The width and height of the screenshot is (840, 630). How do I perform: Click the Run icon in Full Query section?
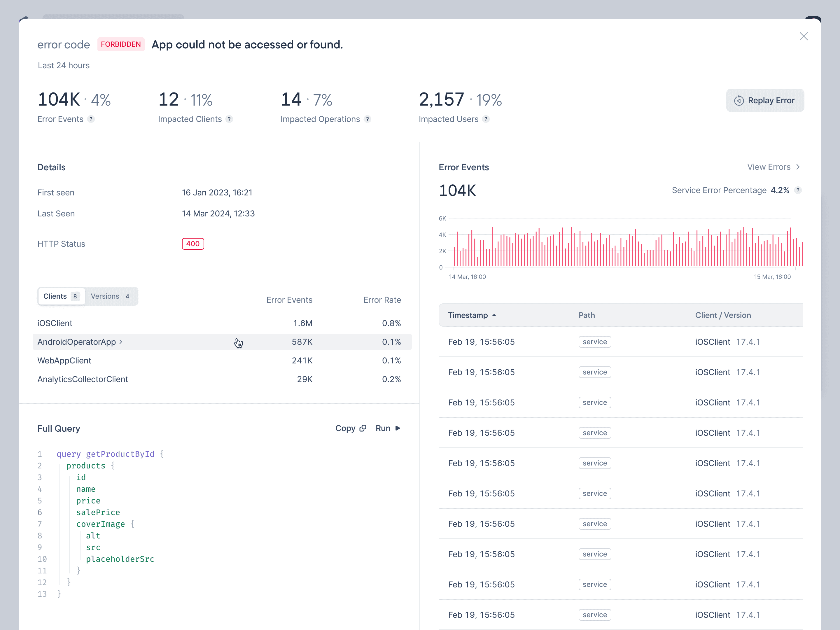[x=397, y=428]
